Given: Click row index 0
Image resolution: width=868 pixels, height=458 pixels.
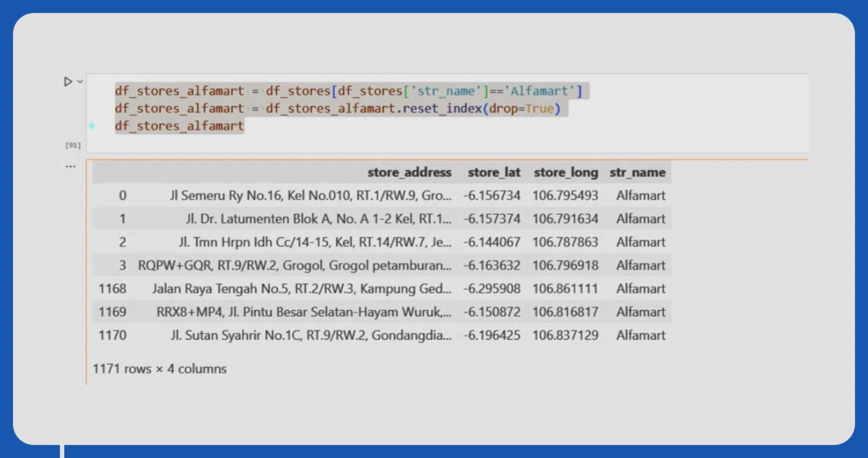Looking at the screenshot, I should [123, 196].
